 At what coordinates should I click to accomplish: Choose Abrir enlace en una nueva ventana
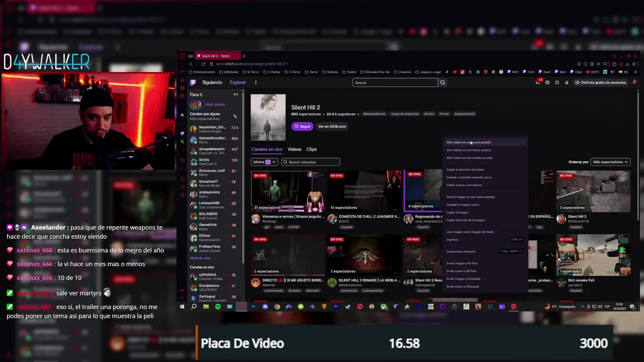485,150
